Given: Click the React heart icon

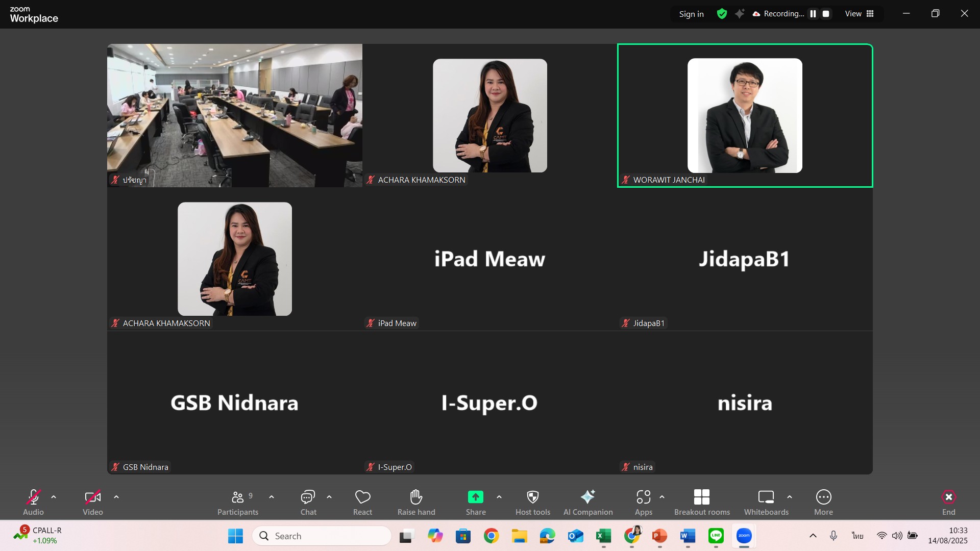Looking at the screenshot, I should click(362, 503).
